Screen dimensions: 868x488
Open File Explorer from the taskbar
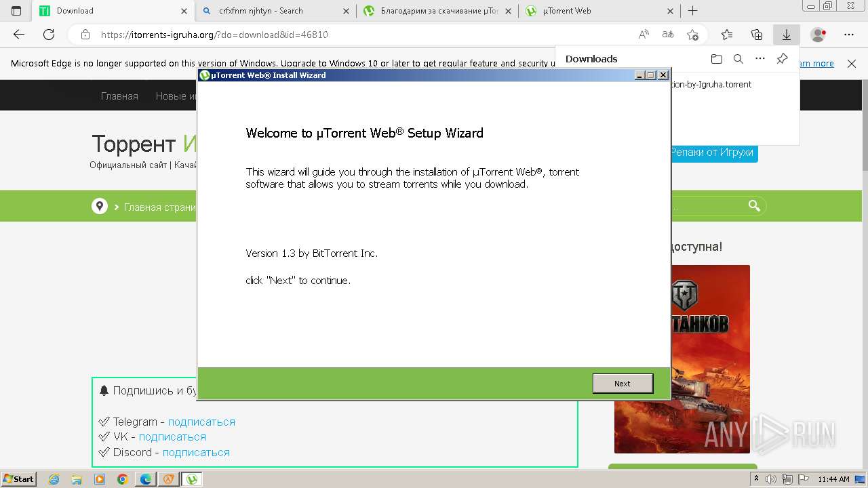77,479
